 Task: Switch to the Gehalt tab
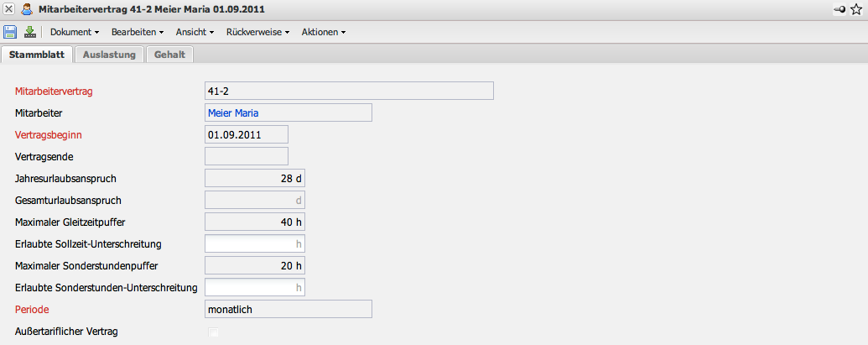(169, 55)
